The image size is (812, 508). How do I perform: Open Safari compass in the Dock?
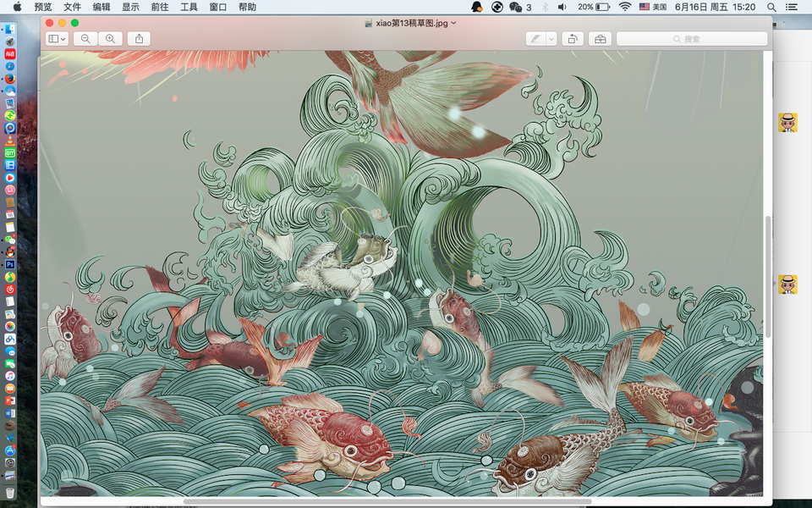point(10,66)
